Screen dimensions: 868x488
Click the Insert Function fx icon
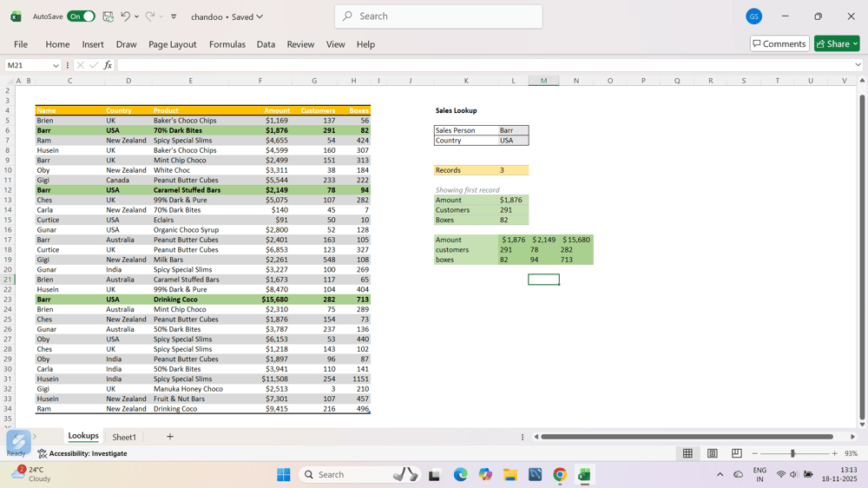pos(108,65)
